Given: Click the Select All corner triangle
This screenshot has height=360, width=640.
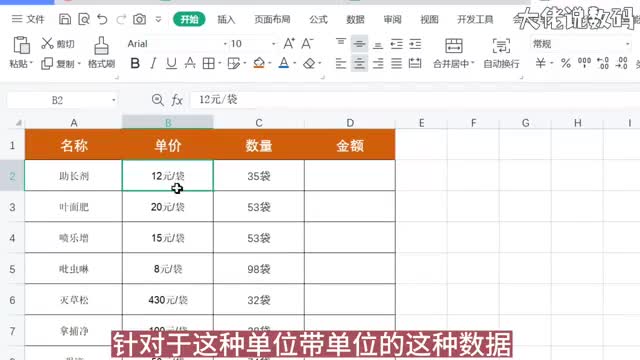Looking at the screenshot, I should 18,122.
